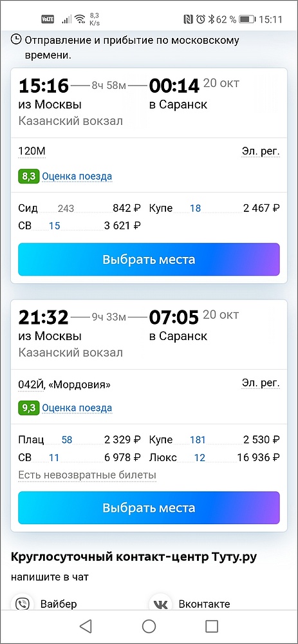Expand Эл. рег. info on Мордовия train

(260, 384)
